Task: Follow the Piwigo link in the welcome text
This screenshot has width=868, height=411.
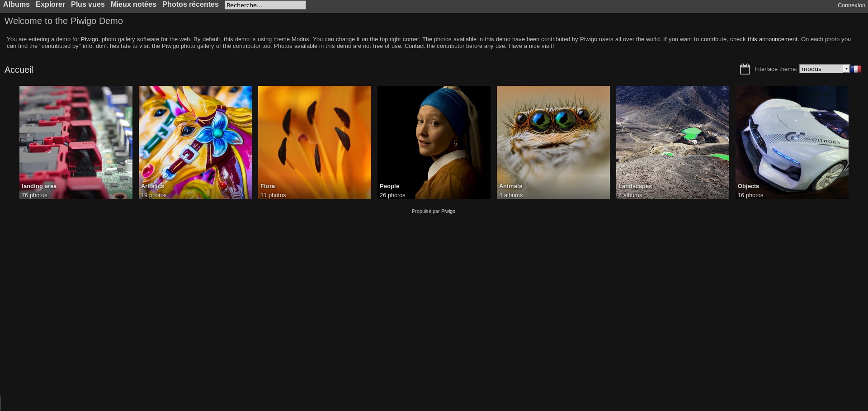Action: point(90,39)
